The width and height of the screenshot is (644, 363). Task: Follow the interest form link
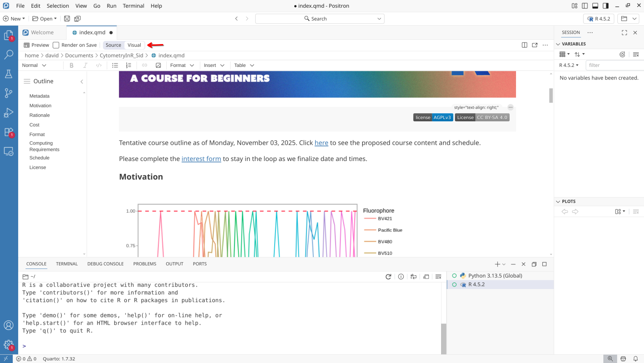201,159
